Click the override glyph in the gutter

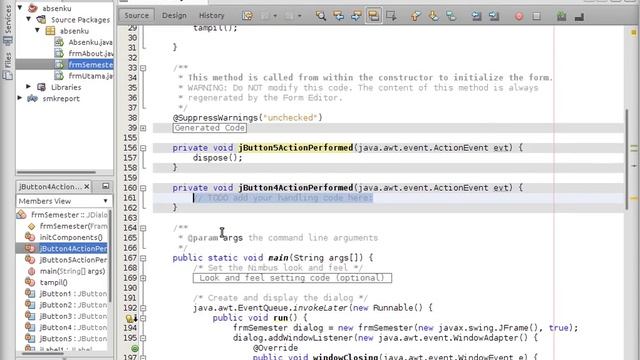(135, 349)
